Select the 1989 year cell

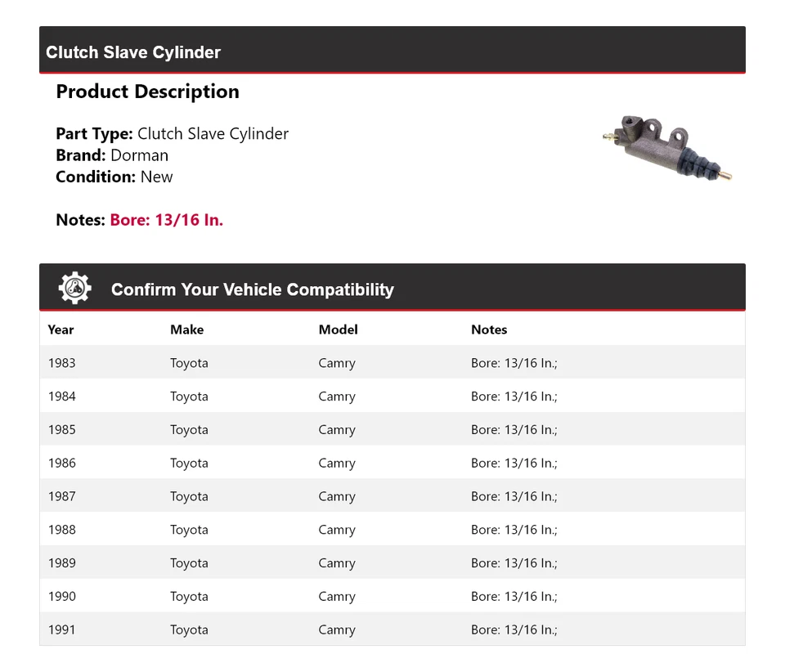pyautogui.click(x=62, y=563)
